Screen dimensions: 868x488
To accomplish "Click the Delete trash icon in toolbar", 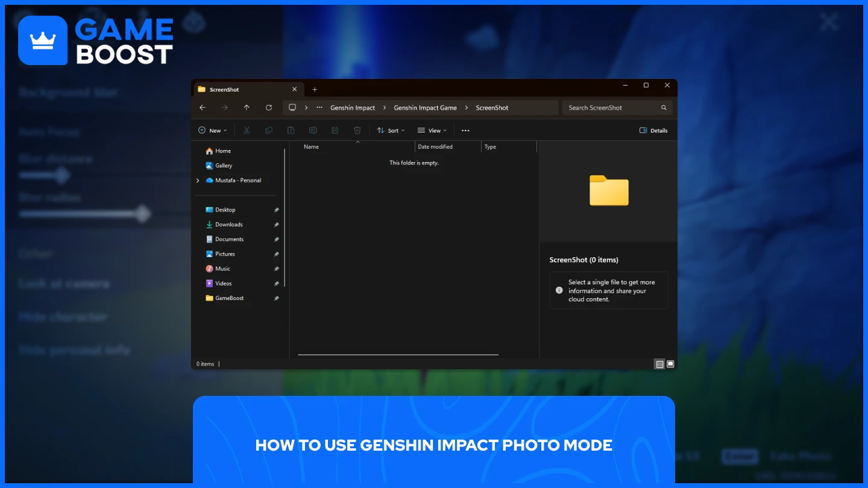I will (357, 130).
